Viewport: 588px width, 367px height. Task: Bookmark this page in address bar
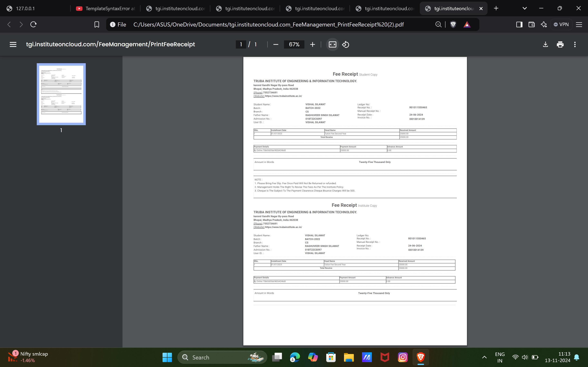(x=97, y=24)
